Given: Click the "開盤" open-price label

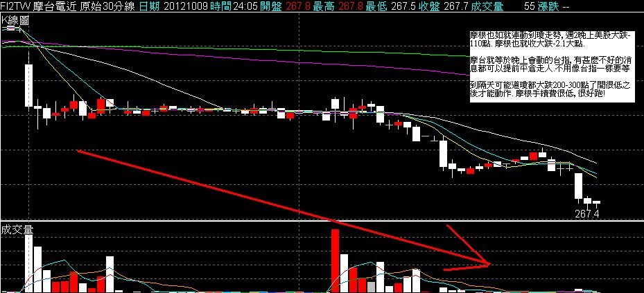Looking at the screenshot, I should pyautogui.click(x=270, y=6).
